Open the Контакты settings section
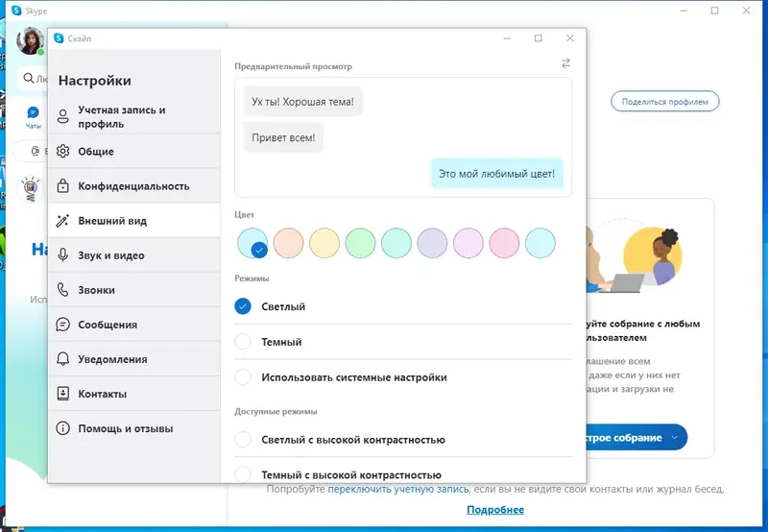Screen dimensions: 768x532 (x=134, y=394)
